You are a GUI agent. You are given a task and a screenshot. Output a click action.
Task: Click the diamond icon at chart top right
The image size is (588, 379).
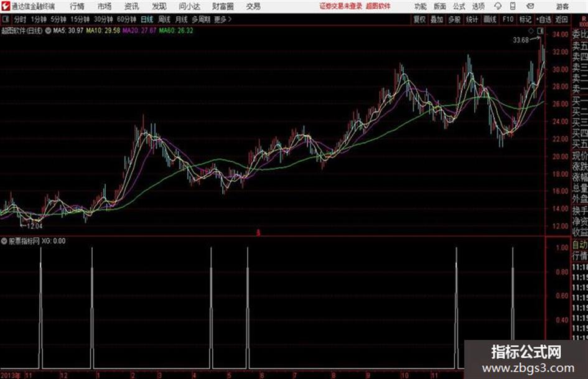coord(531,31)
